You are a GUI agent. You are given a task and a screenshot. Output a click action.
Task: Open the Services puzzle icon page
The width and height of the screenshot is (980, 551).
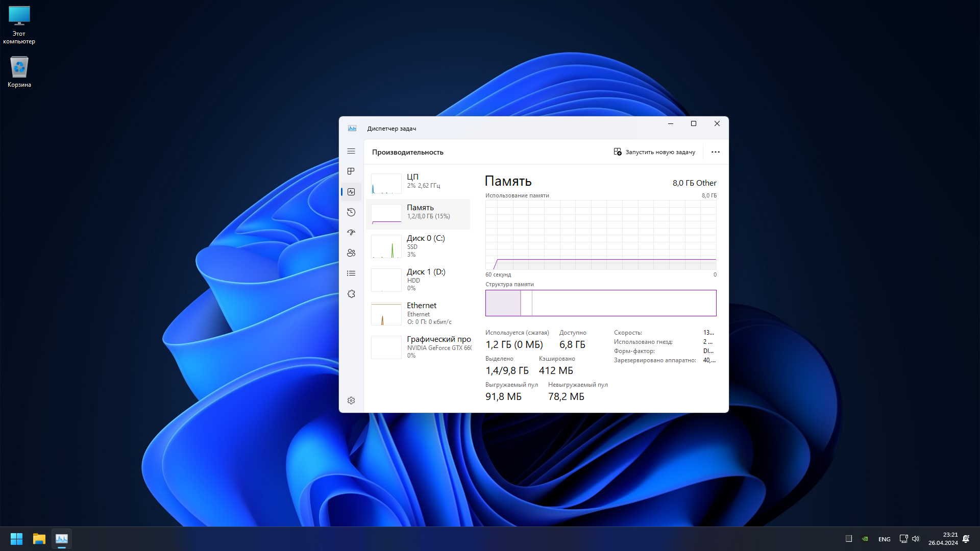351,294
